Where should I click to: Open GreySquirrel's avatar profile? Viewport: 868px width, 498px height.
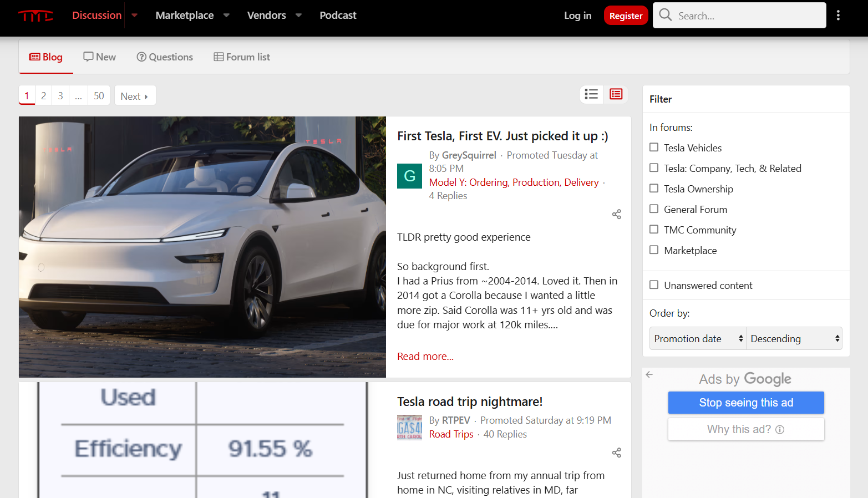pyautogui.click(x=409, y=176)
